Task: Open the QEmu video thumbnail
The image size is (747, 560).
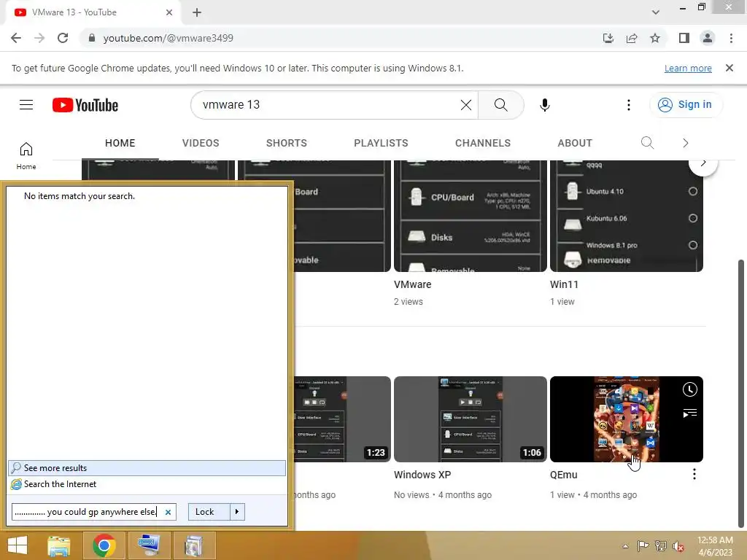Action: pos(626,419)
